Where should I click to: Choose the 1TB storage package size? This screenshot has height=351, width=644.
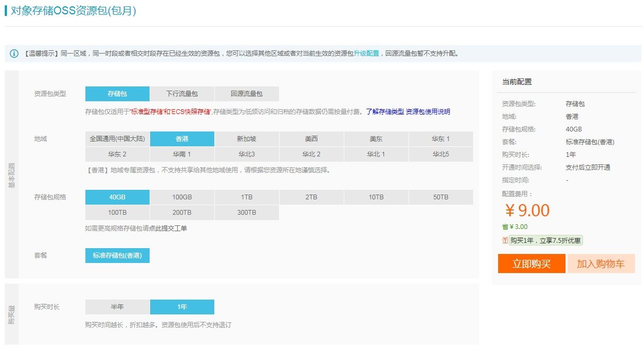coord(247,197)
